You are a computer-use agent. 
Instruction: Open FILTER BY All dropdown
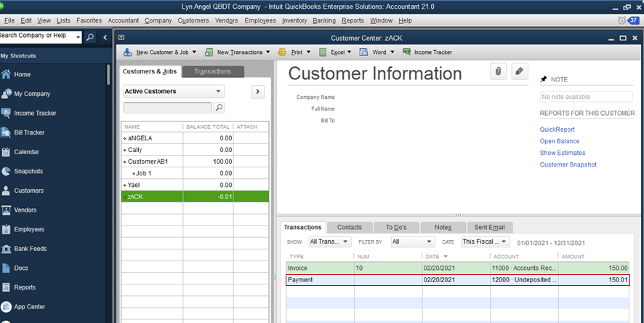412,242
